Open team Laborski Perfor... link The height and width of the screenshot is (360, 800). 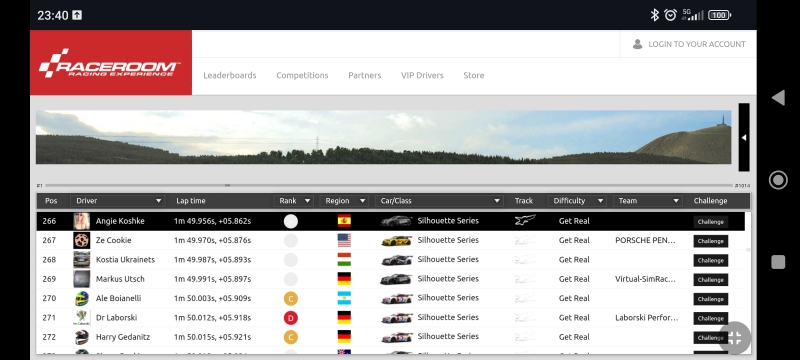click(646, 318)
